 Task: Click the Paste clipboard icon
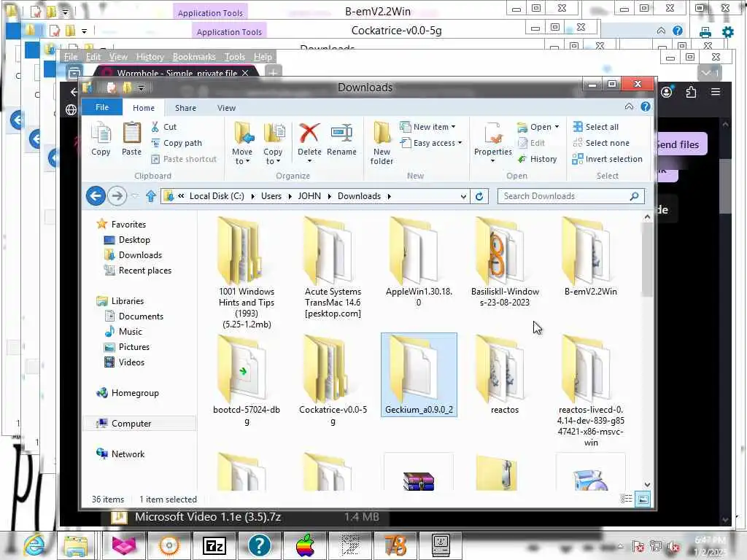coord(131,139)
